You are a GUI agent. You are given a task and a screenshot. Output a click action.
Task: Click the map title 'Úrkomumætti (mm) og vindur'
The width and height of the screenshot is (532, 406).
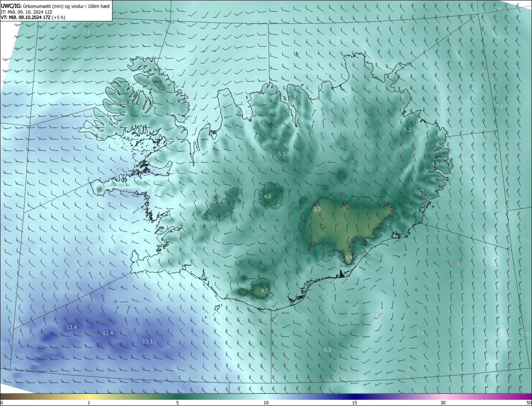coord(54,6)
